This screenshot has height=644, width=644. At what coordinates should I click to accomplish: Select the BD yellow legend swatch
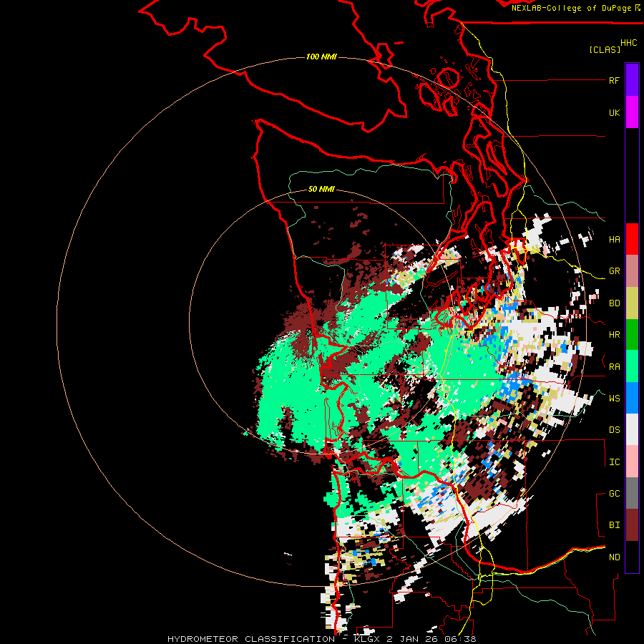(x=632, y=303)
